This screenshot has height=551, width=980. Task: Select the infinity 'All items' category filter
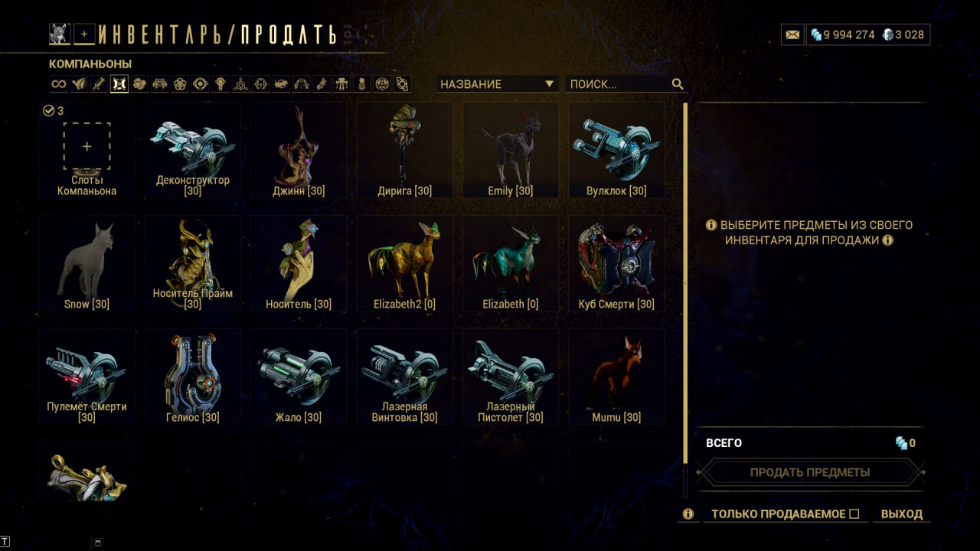(58, 84)
